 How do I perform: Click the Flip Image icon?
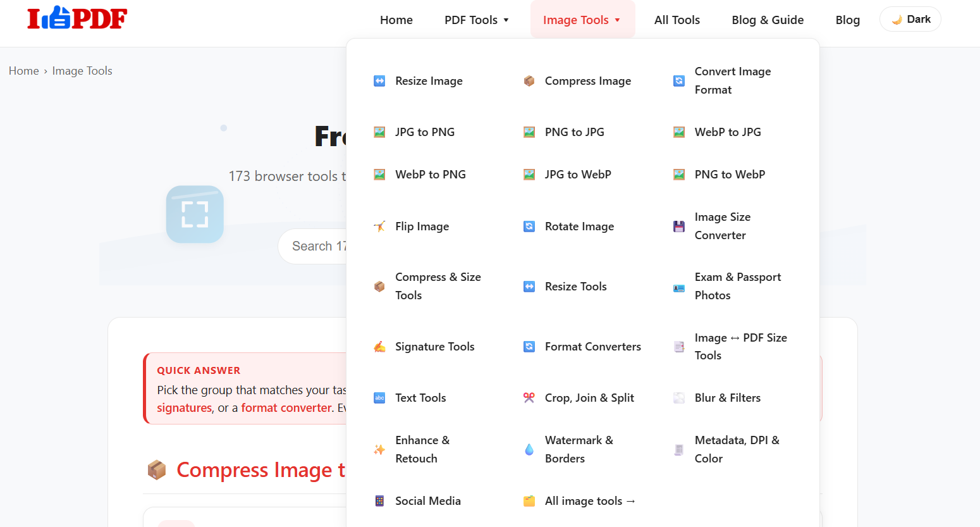point(379,226)
